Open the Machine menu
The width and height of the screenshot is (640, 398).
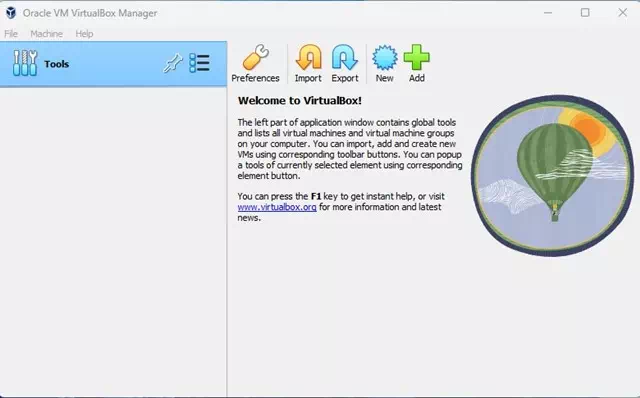click(47, 34)
